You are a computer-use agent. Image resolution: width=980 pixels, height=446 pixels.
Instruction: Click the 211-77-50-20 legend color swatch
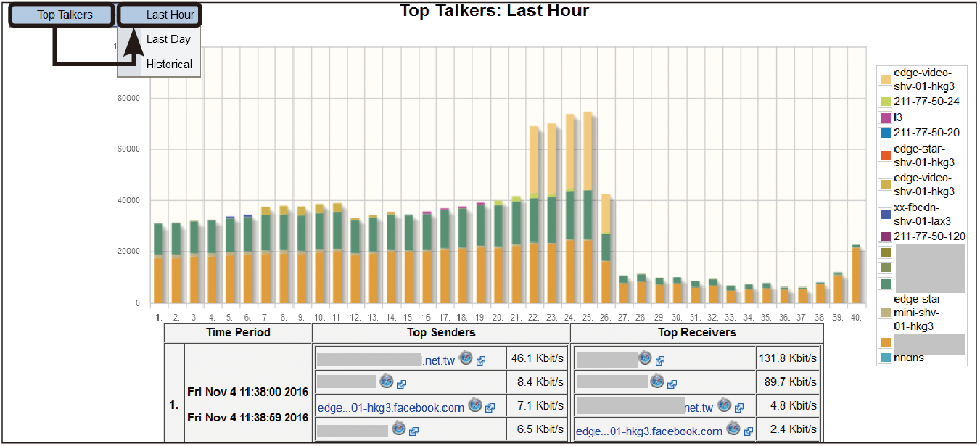click(x=885, y=133)
